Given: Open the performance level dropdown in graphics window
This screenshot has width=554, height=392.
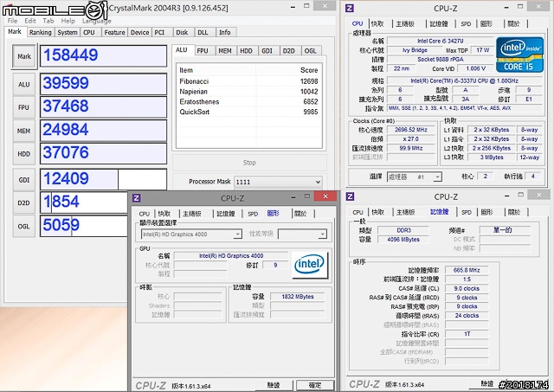Looking at the screenshot, I should coord(302,235).
